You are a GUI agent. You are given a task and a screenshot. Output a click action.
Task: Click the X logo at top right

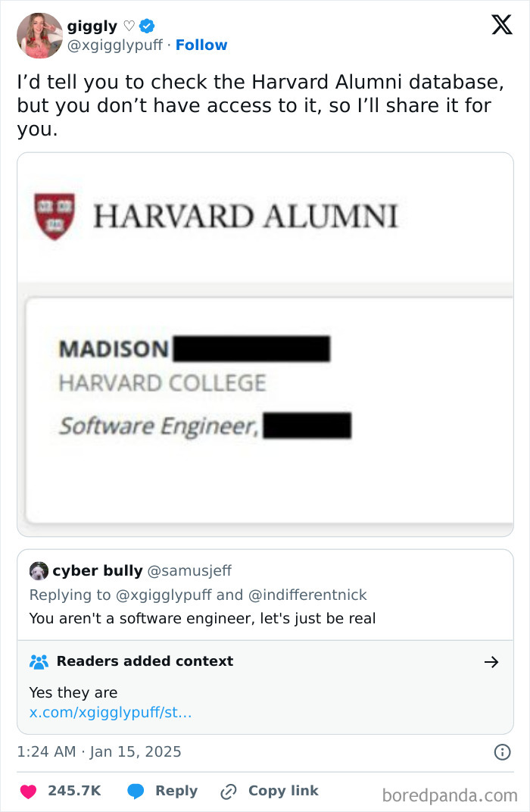pyautogui.click(x=501, y=25)
